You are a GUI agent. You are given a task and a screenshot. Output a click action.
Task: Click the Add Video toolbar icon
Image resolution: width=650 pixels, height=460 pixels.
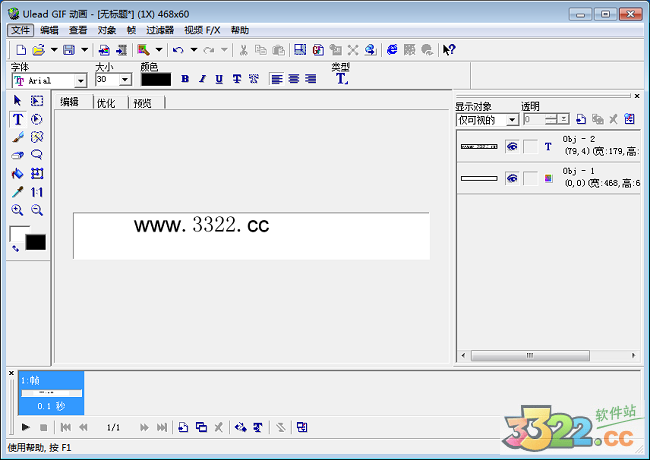pyautogui.click(x=121, y=50)
